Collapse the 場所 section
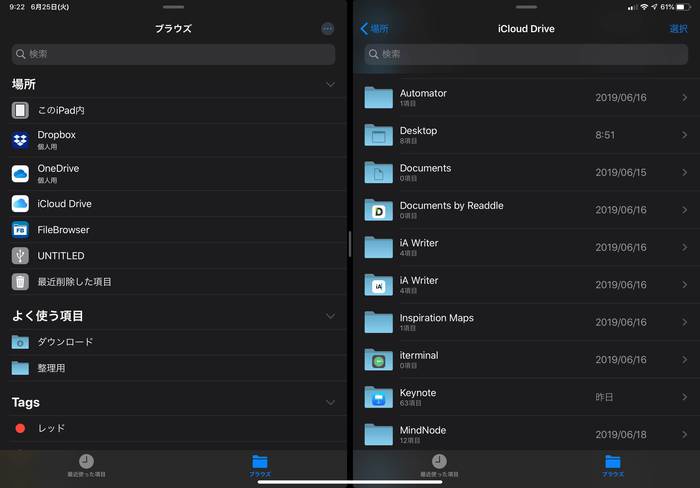 (x=330, y=84)
